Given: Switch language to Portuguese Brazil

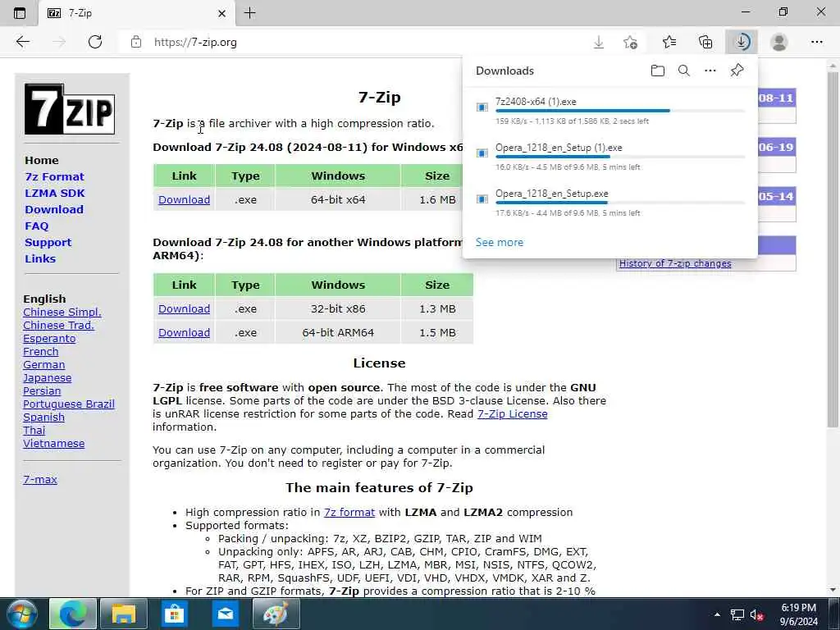Looking at the screenshot, I should tap(69, 404).
